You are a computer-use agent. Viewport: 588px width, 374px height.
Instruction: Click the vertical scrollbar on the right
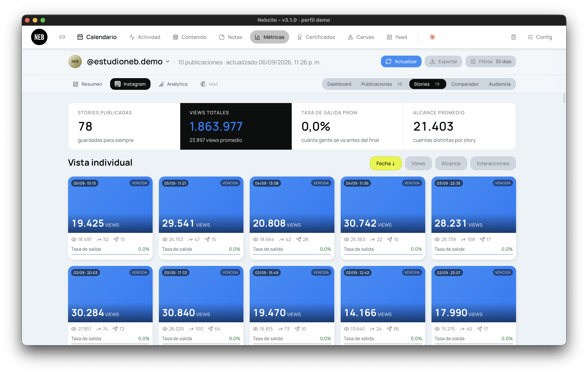coord(564,98)
